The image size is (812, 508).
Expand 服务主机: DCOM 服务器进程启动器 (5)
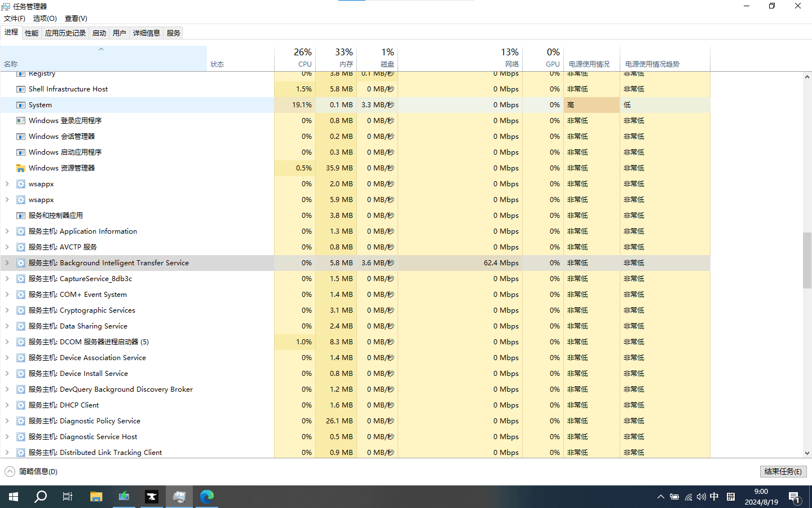tap(7, 342)
